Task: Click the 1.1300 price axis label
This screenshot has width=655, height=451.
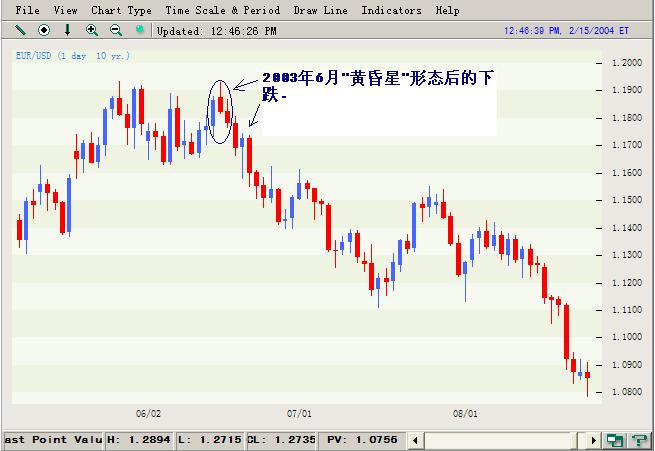Action: [x=627, y=255]
